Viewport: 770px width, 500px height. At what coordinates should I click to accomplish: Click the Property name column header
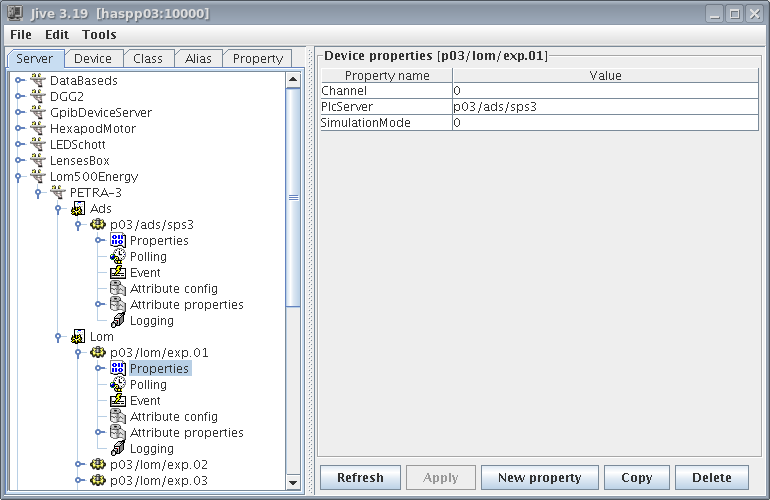[386, 75]
